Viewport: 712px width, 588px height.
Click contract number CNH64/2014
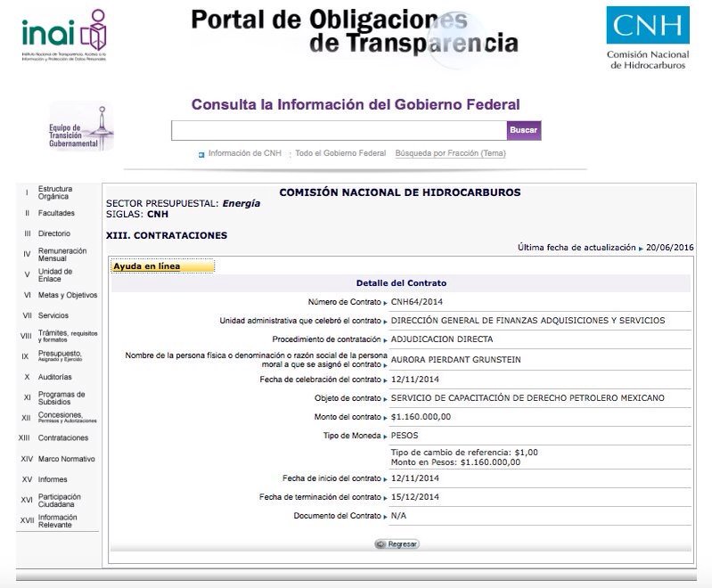point(417,302)
